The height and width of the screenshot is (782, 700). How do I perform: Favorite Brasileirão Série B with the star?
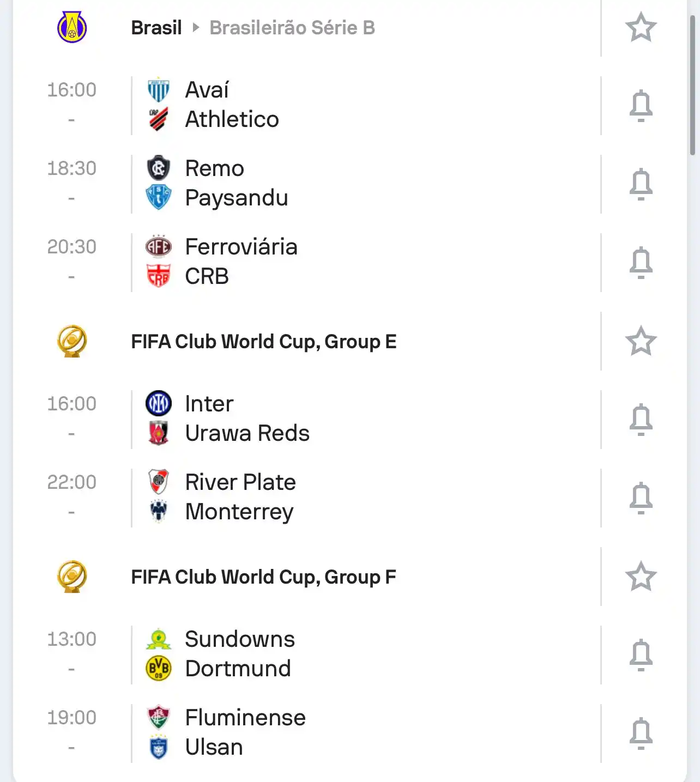641,28
